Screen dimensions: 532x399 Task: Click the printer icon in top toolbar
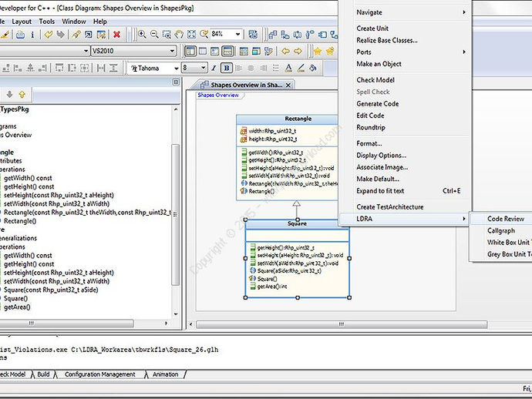coord(20,34)
